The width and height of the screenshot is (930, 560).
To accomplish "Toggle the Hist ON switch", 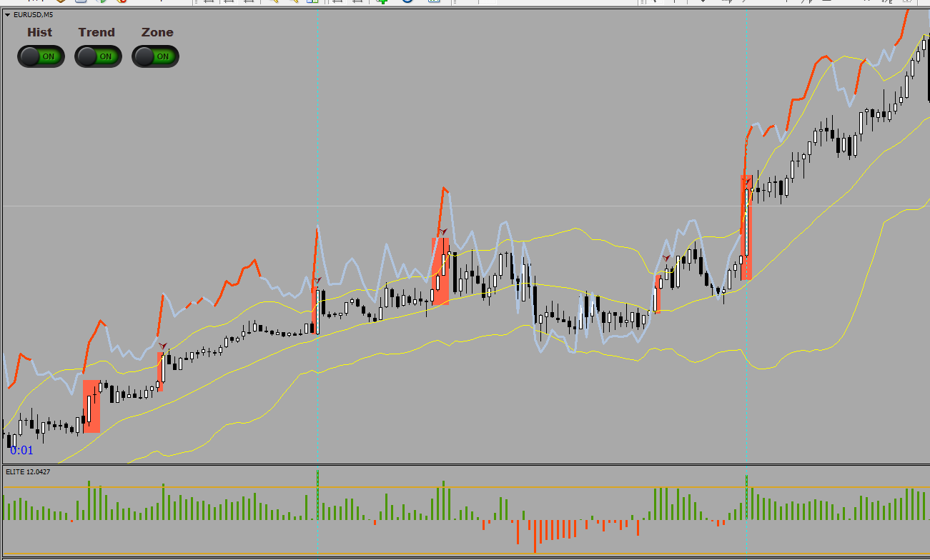I will (x=41, y=56).
